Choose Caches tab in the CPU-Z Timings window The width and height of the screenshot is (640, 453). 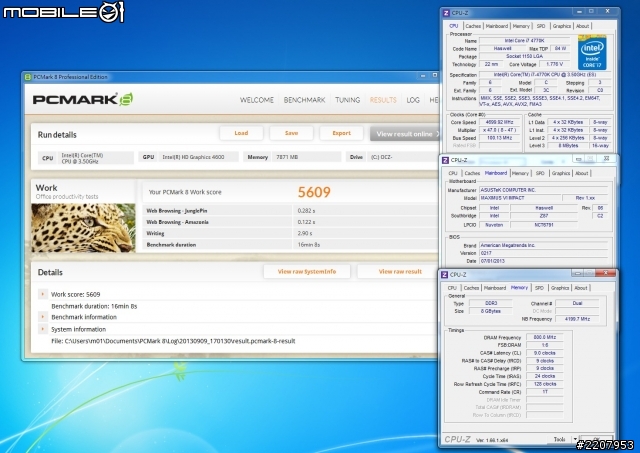[471, 288]
